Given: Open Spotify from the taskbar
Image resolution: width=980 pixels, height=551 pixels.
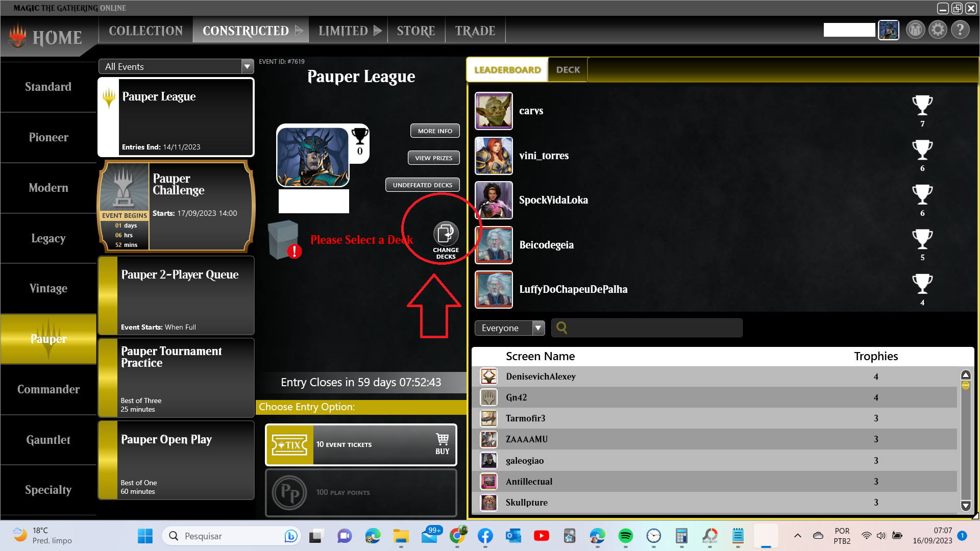Looking at the screenshot, I should 625,536.
